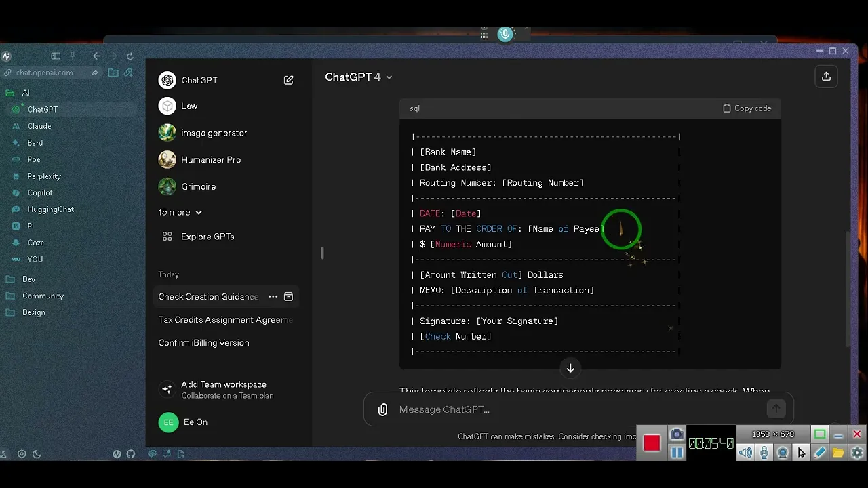The image size is (868, 488).
Task: Click the scroll-to-bottom arrow button
Action: click(x=570, y=368)
